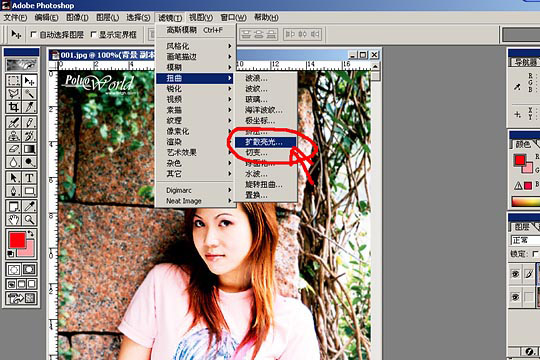Screen dimensions: 540x360
Task: Select the Hand tool
Action: pyautogui.click(x=13, y=219)
